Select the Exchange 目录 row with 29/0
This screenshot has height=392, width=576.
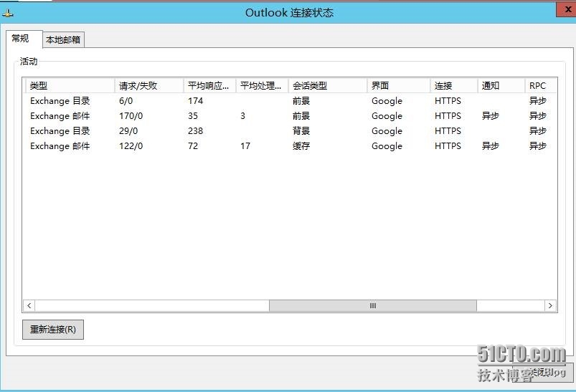click(x=290, y=130)
